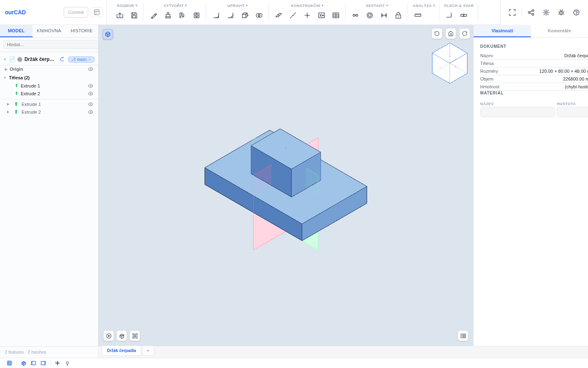
Task: Toggle the grid icon in status bar
Action: click(x=9, y=363)
